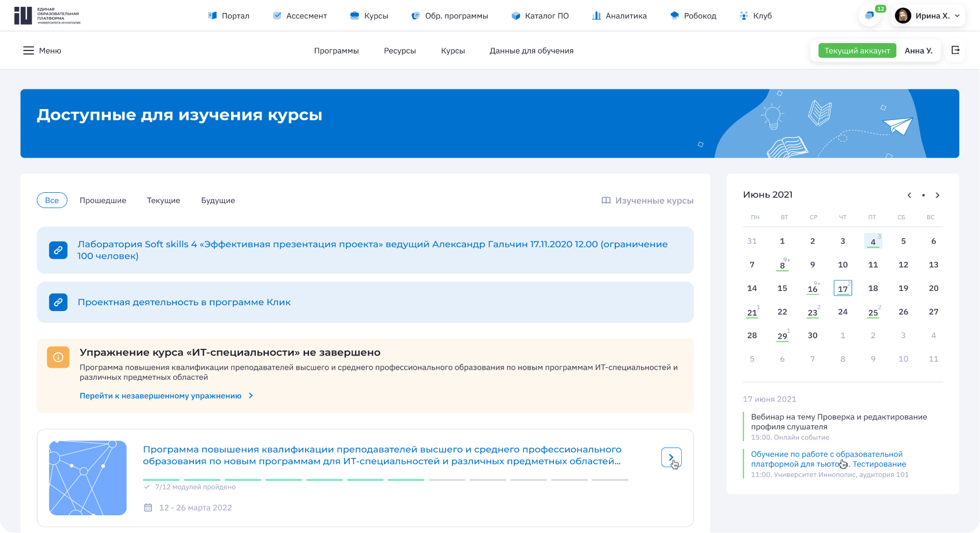Select June 8 in the calendar
The height and width of the screenshot is (533, 980).
[x=782, y=264]
